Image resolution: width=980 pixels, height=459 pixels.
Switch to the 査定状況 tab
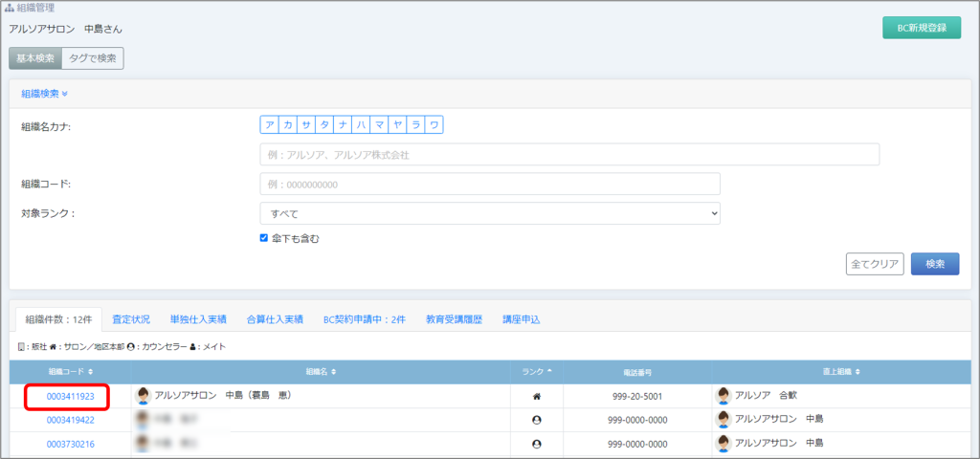(x=131, y=319)
